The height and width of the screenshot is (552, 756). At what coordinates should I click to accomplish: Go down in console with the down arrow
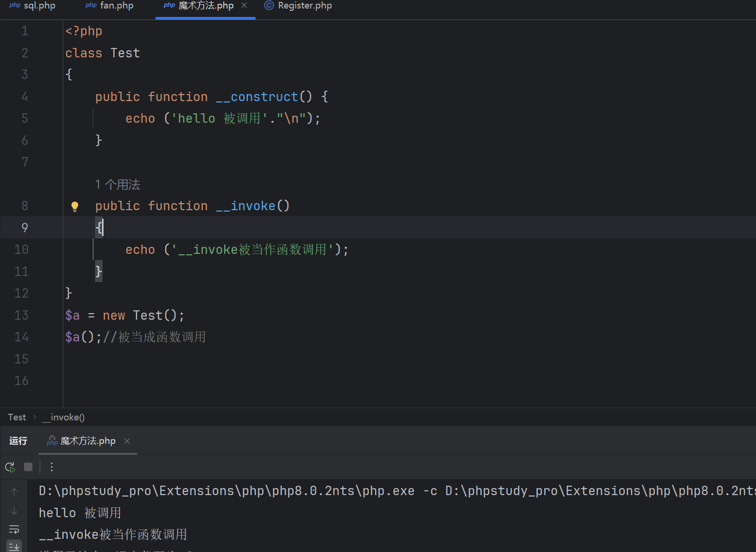click(14, 511)
